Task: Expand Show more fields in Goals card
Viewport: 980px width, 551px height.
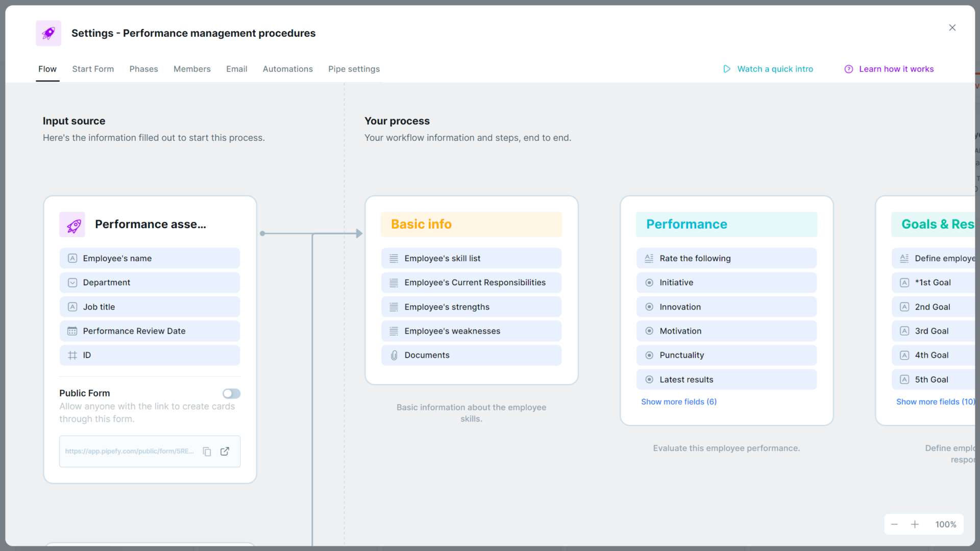Action: (x=935, y=402)
